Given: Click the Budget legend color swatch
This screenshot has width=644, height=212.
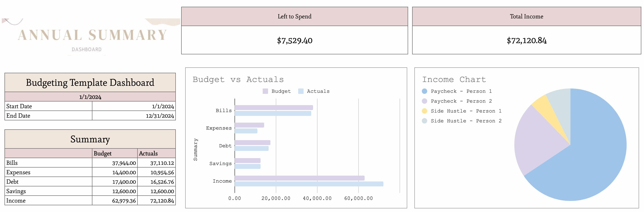Looking at the screenshot, I should [265, 91].
